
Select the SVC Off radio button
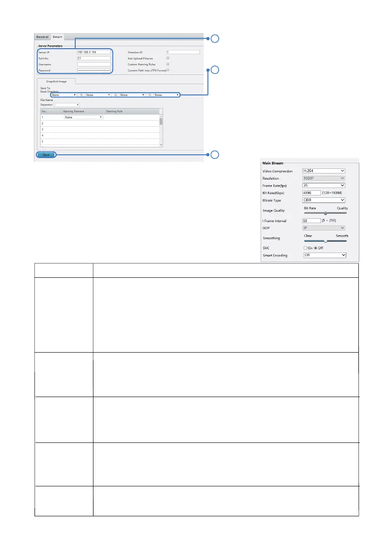(315, 248)
